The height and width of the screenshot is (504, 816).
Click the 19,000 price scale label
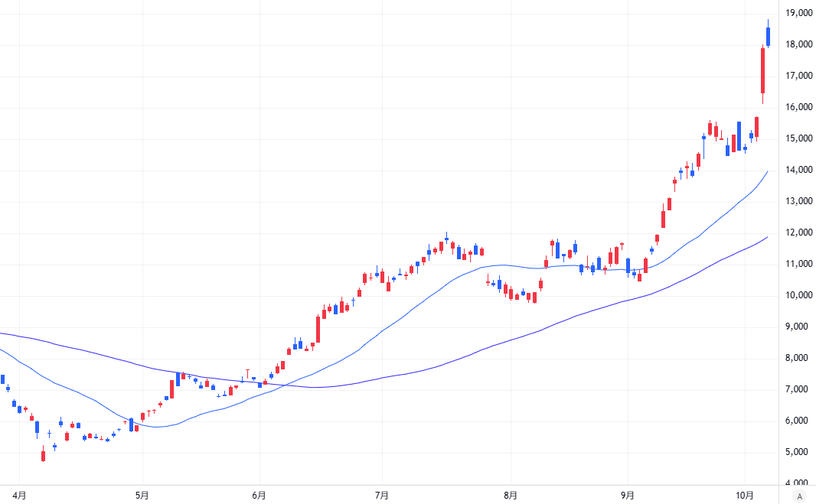[x=798, y=13]
